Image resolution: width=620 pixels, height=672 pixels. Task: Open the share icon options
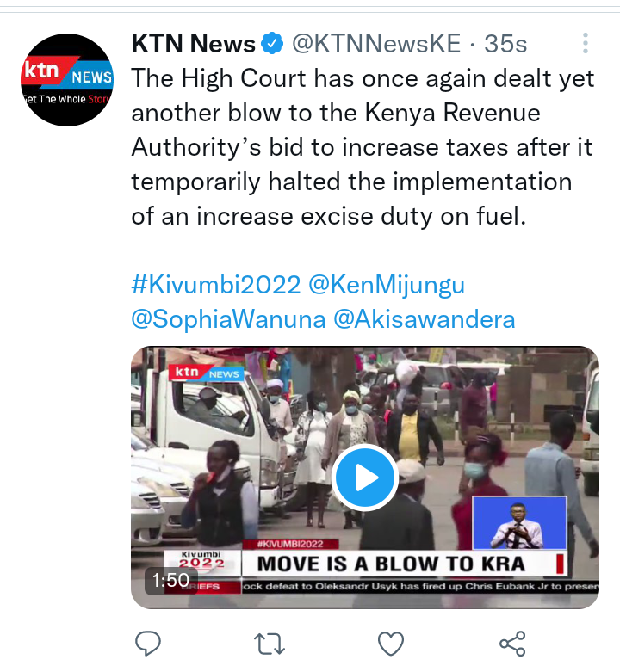click(x=512, y=644)
